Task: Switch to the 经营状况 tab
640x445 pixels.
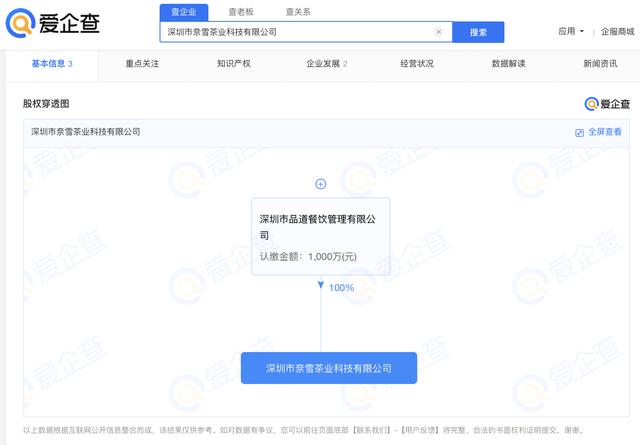Action: pos(417,64)
